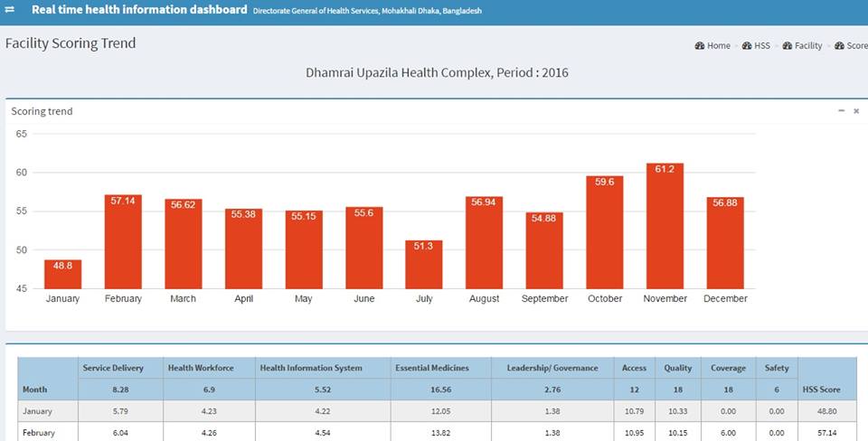Navigate to the Facility breadcrumb link
This screenshot has height=441, width=868.
pos(808,45)
